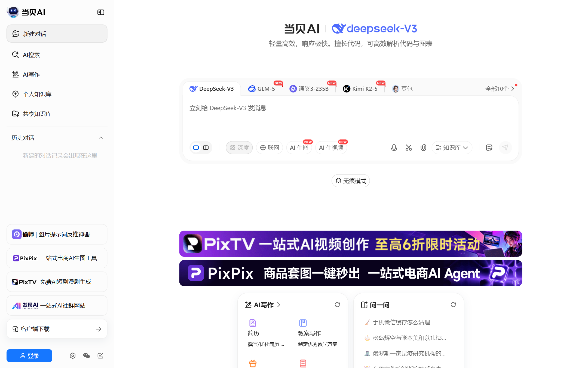Click the scissors screenshot icon
This screenshot has width=588, height=368.
pos(409,147)
